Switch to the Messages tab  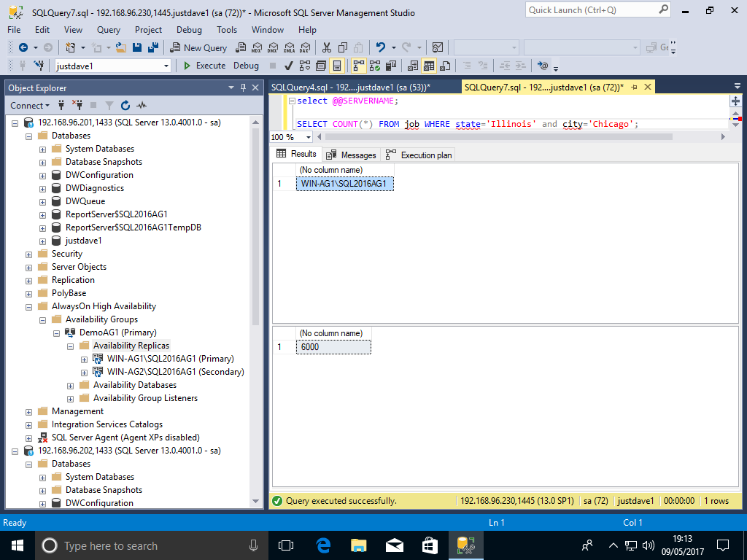tap(352, 155)
